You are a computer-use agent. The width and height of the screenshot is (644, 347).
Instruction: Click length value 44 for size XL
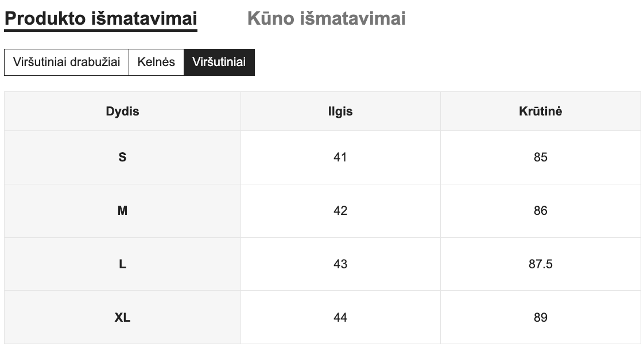click(340, 317)
